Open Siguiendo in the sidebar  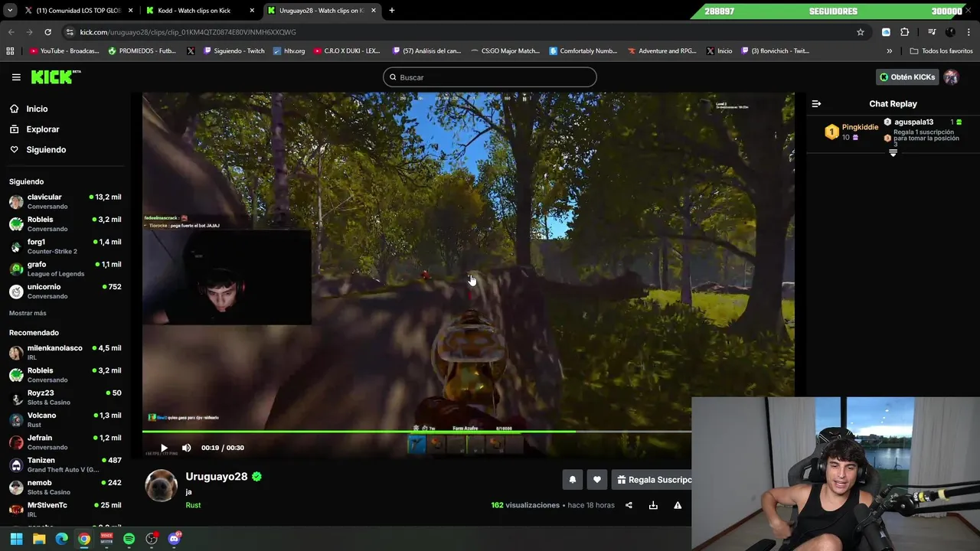46,149
